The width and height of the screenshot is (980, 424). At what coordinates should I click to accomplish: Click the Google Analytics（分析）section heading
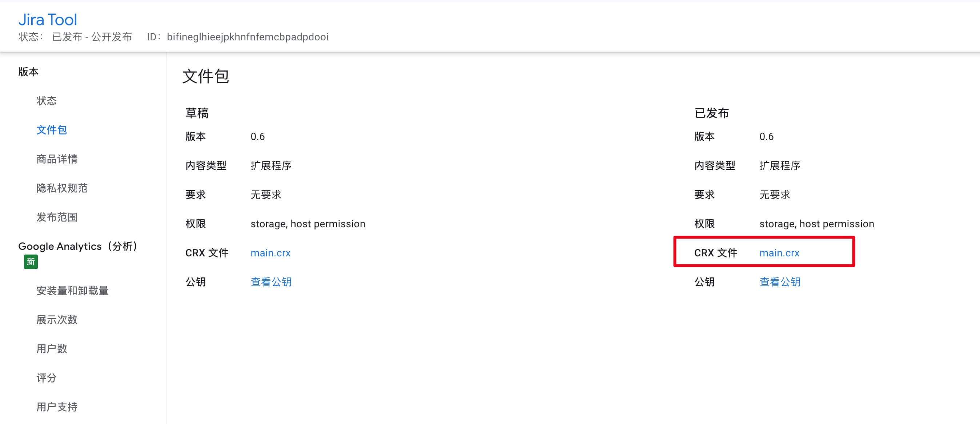tap(78, 246)
